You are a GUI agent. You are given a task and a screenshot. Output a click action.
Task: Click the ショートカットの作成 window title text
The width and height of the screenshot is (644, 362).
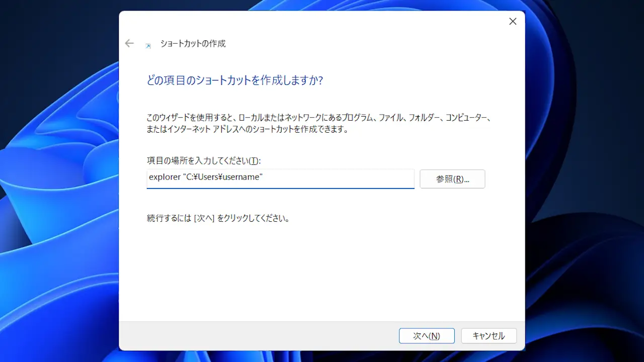tap(193, 44)
